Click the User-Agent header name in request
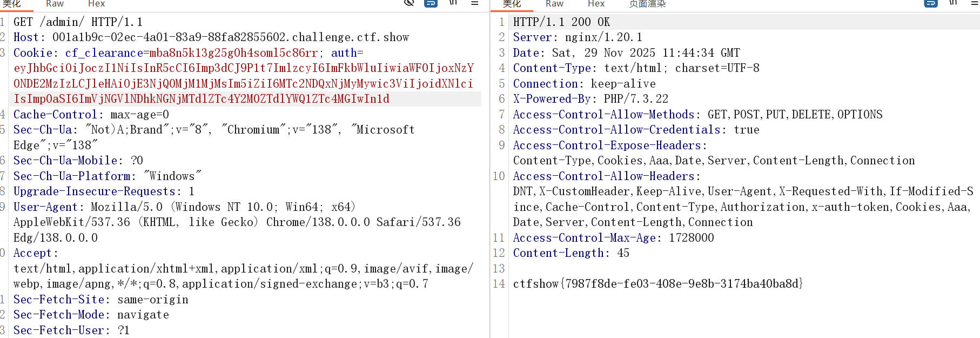This screenshot has width=980, height=338. point(45,207)
